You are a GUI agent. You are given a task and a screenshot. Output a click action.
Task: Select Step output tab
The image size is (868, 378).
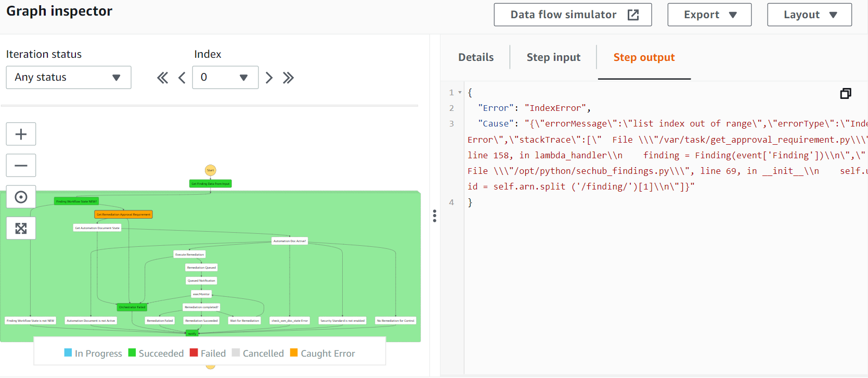(644, 57)
